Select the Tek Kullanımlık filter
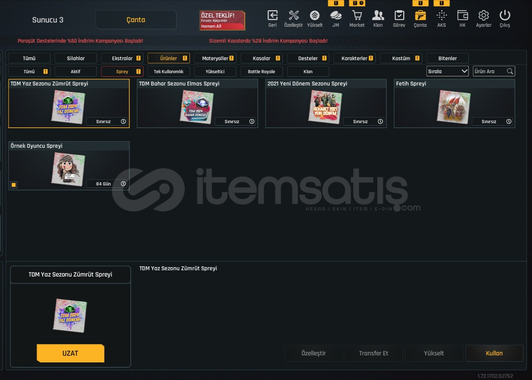This screenshot has width=532, height=380. (168, 72)
